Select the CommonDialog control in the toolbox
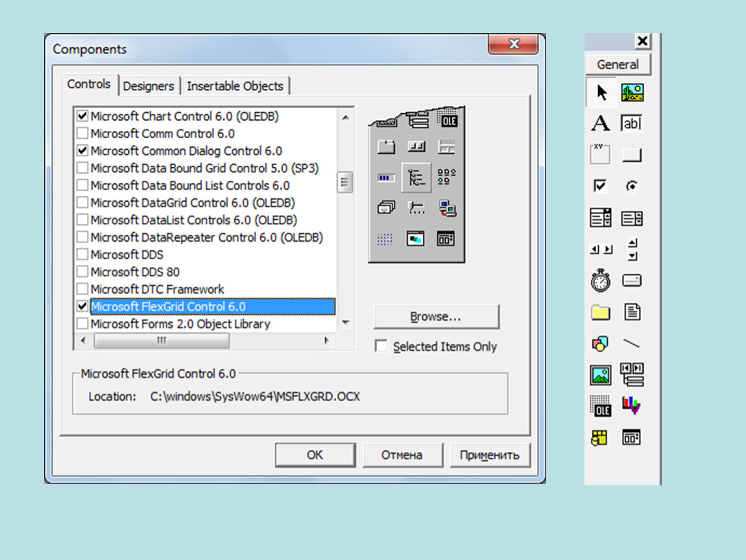Image resolution: width=746 pixels, height=560 pixels. (632, 437)
